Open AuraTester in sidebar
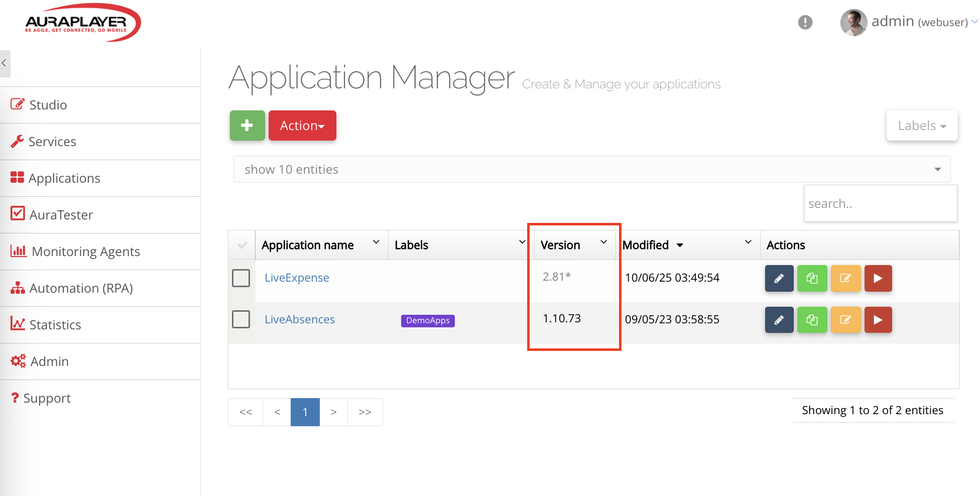 pyautogui.click(x=100, y=215)
